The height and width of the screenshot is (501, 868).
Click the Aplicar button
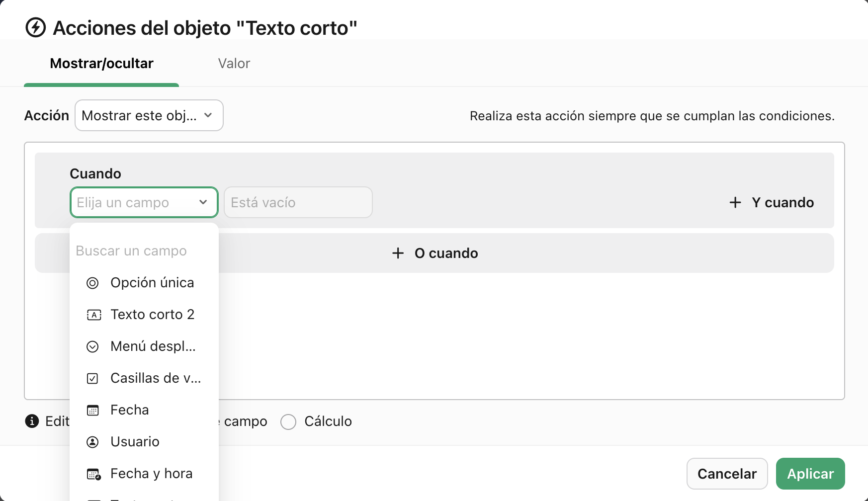(810, 474)
